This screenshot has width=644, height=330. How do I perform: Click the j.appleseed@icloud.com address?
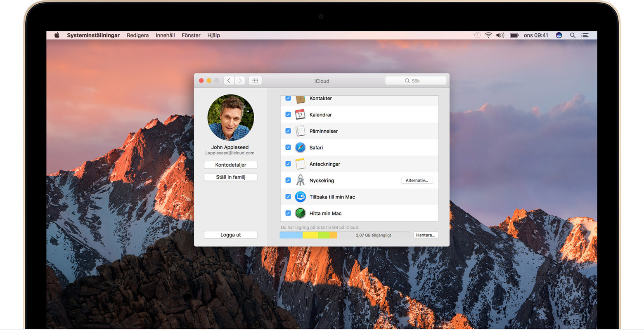tap(230, 153)
